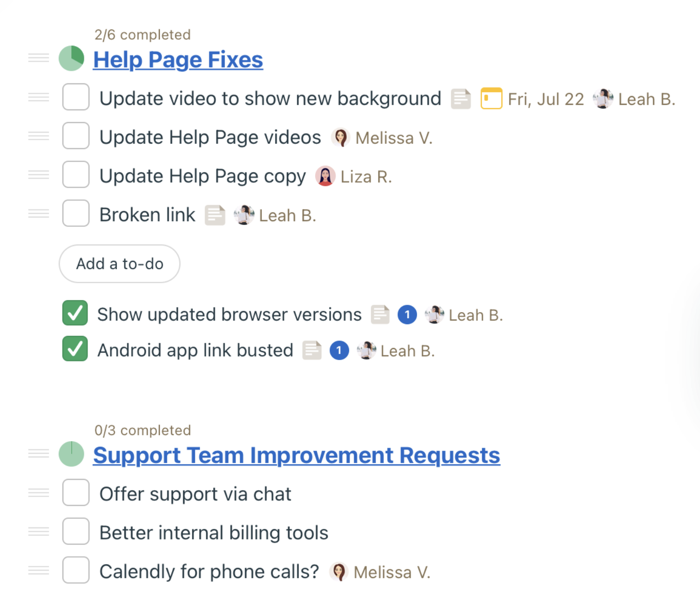Viewport: 700px width, 600px height.
Task: Click Melissa V. avatar on Update Help Page videos
Action: [341, 137]
